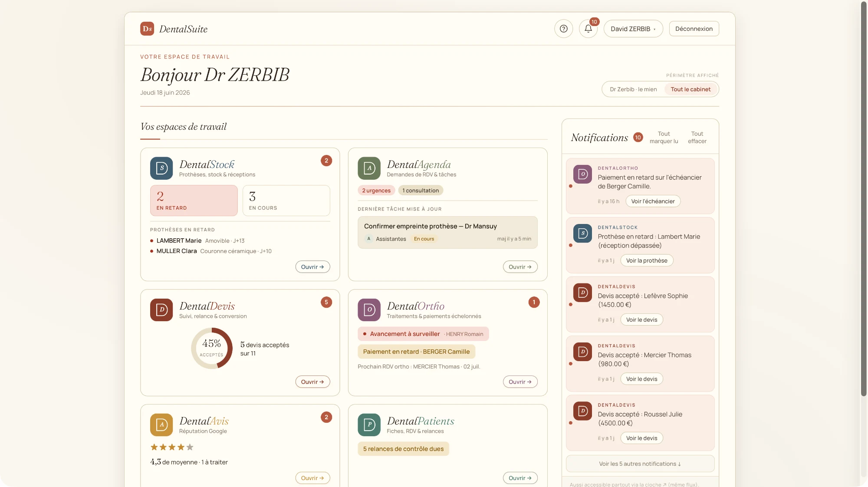Open task 'Confirmer empreinte prothèse — Dr Mansuy'
Viewport: 868px width, 487px height.
point(447,233)
